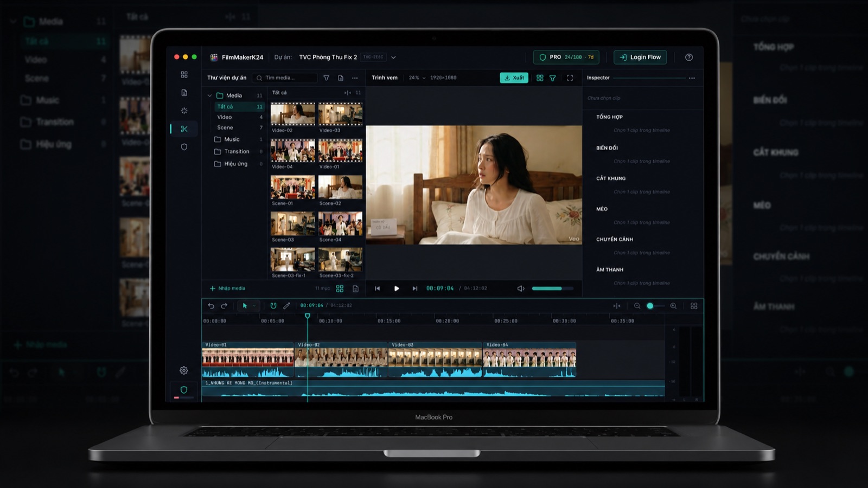Open the 24% preview zoom dropdown
The height and width of the screenshot is (488, 868).
pos(417,78)
